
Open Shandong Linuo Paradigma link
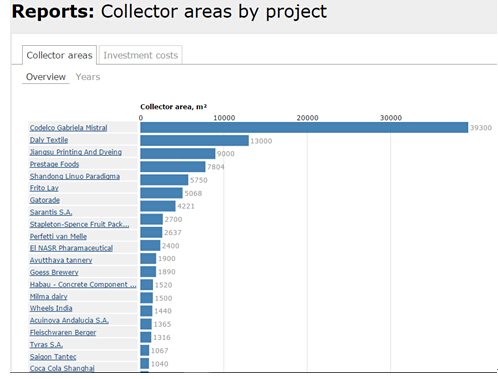75,176
